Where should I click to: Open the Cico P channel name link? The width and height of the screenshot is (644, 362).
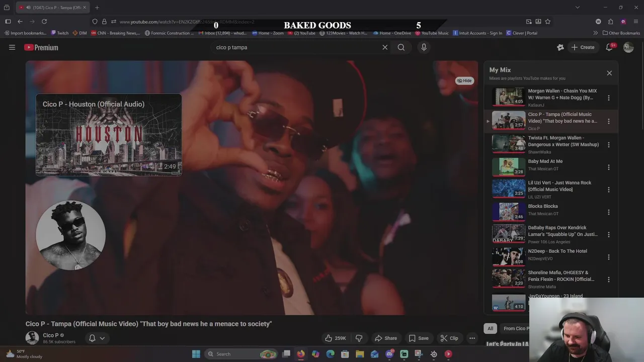51,335
